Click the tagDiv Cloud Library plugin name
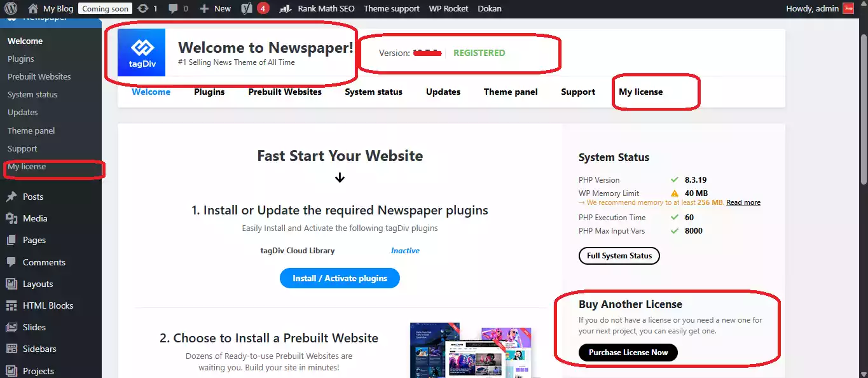Viewport: 868px width, 378px height. (298, 250)
